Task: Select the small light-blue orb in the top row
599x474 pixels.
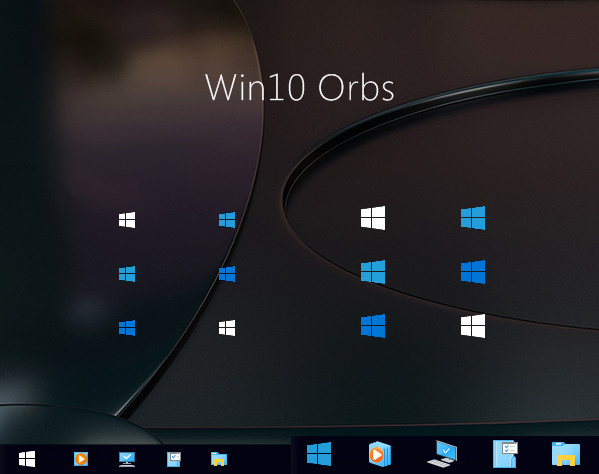Action: 227,220
